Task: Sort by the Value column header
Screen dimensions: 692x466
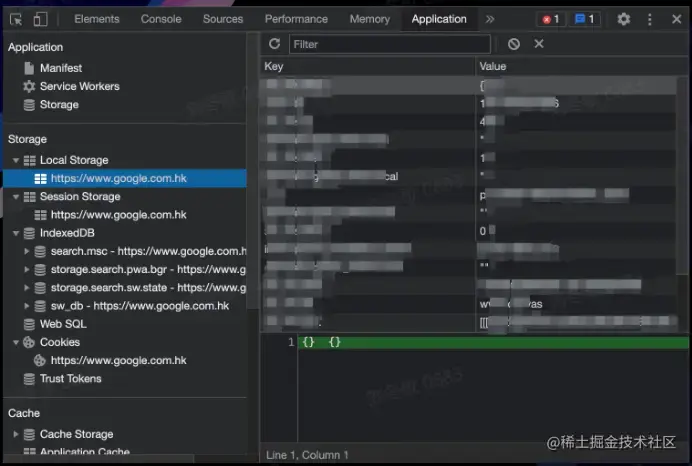Action: pyautogui.click(x=582, y=66)
